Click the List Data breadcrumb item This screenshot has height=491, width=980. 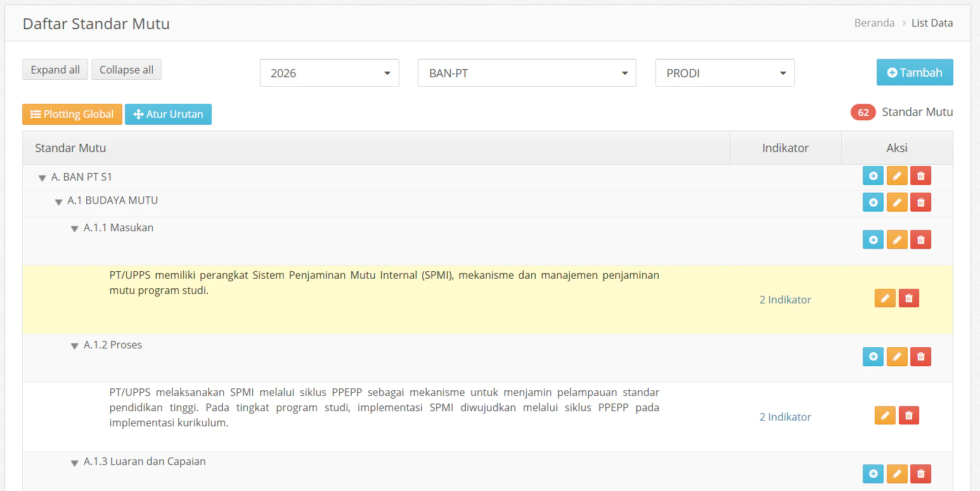[932, 23]
